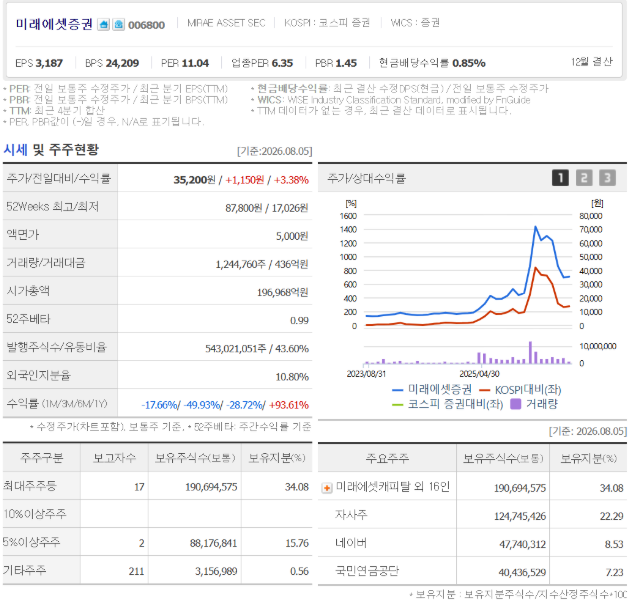Click the KOSPI : 코스피 증권 label
632x602 pixels.
click(327, 23)
